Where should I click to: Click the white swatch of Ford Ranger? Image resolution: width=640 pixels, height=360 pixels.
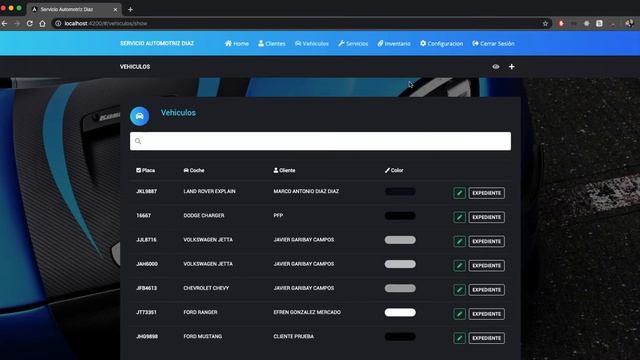tap(400, 312)
